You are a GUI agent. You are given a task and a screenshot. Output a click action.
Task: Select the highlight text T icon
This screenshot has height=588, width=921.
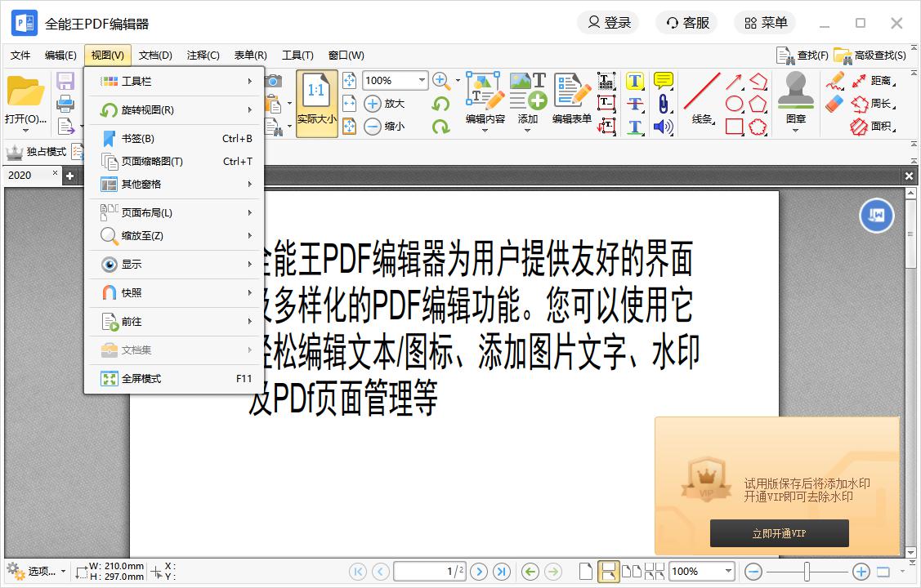pyautogui.click(x=635, y=81)
